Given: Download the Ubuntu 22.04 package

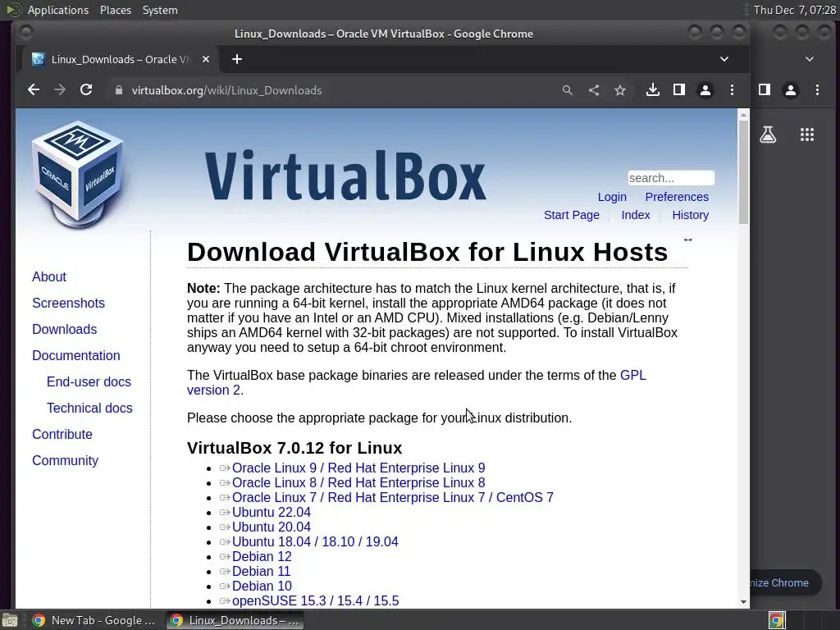Looking at the screenshot, I should 271,512.
